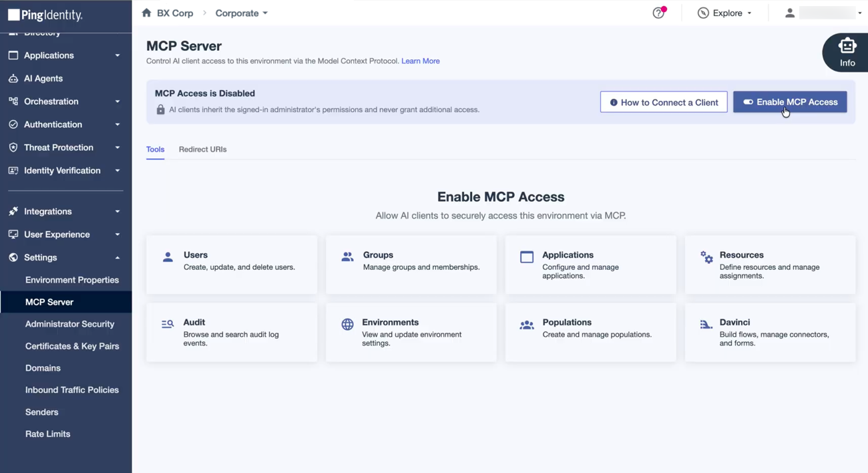
Task: Click the Davinci card flow icon
Action: coord(706,325)
